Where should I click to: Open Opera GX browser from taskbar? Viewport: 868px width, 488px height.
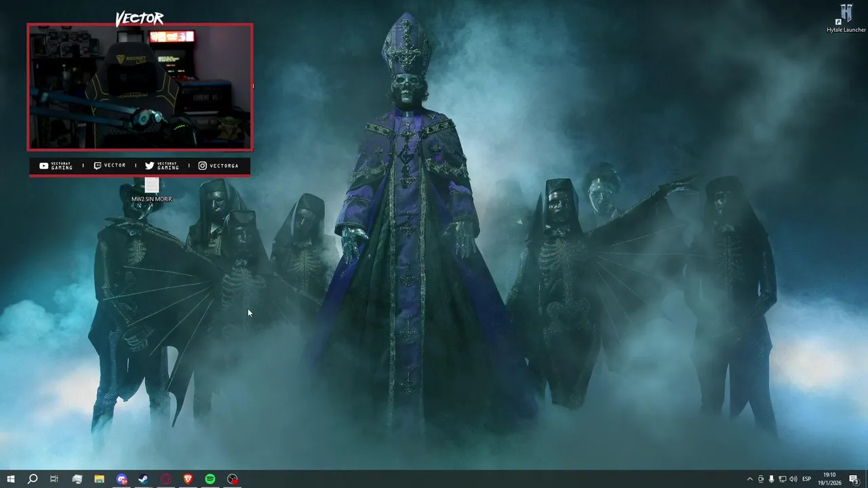coord(166,479)
